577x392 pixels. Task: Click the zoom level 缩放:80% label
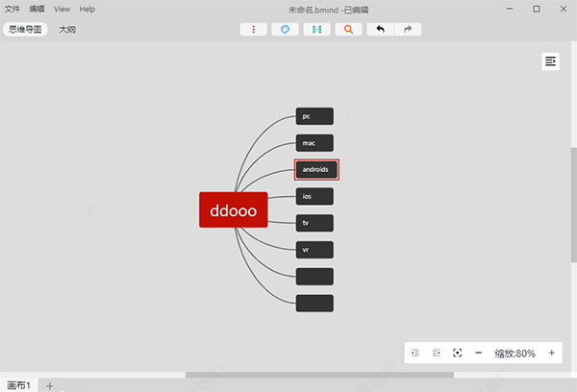[514, 354]
